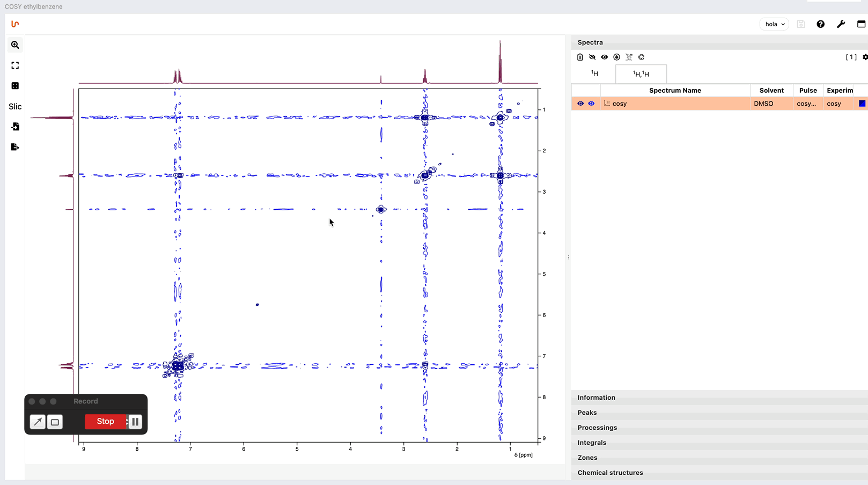
Task: Click the orange NMRium logo
Action: coord(15,24)
